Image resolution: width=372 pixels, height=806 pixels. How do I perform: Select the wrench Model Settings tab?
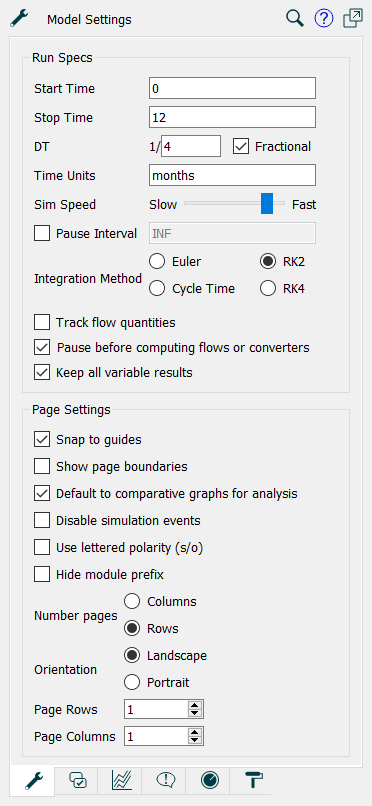pos(32,781)
